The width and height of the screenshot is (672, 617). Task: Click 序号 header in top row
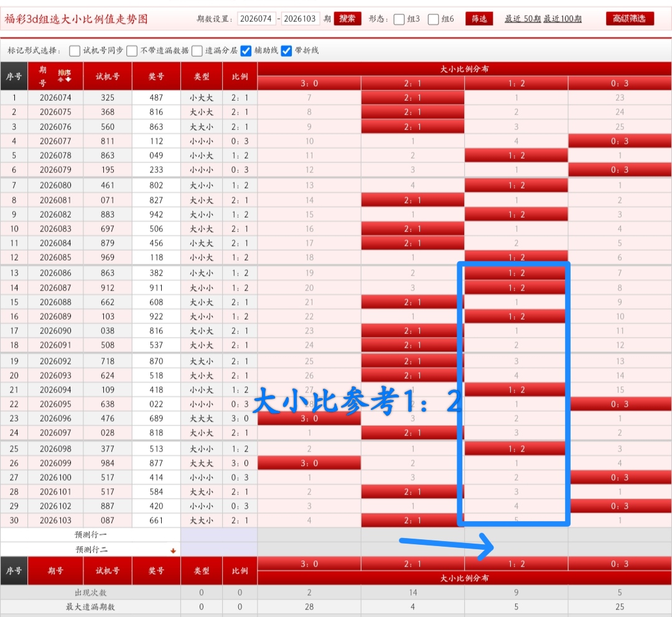pyautogui.click(x=14, y=77)
